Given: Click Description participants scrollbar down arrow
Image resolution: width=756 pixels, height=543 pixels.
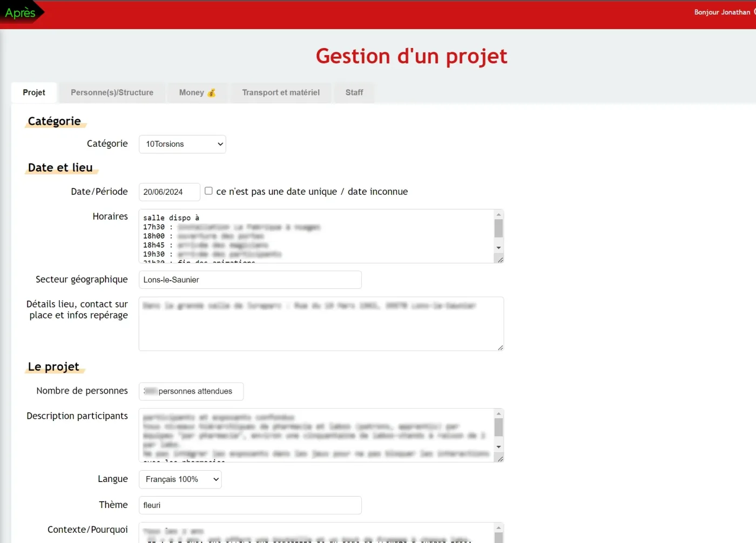Looking at the screenshot, I should tap(499, 447).
